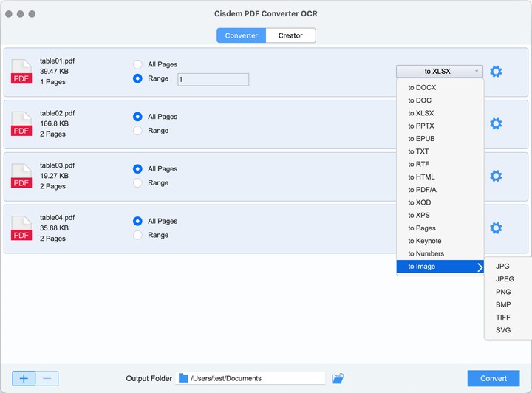Select the table03.pdf file name
This screenshot has width=532, height=393.
[x=57, y=165]
